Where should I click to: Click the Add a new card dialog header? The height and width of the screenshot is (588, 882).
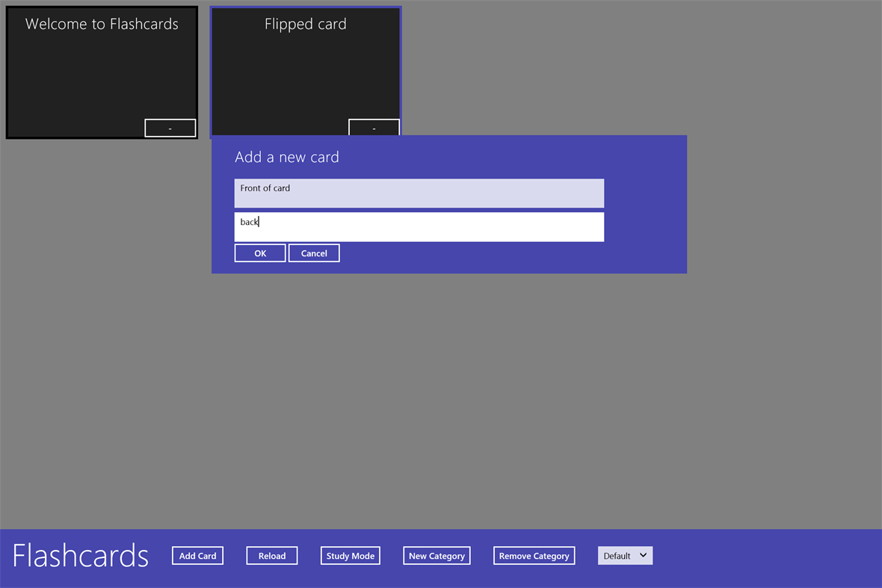point(286,157)
